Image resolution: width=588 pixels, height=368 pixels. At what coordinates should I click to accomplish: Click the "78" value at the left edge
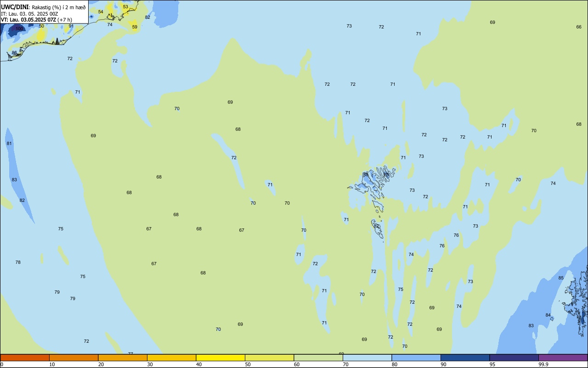click(18, 262)
